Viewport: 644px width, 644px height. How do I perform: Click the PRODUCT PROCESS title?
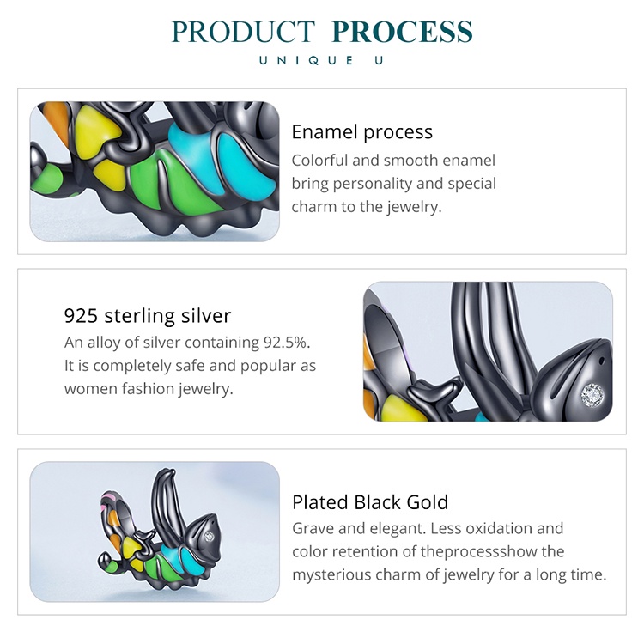[x=322, y=32]
